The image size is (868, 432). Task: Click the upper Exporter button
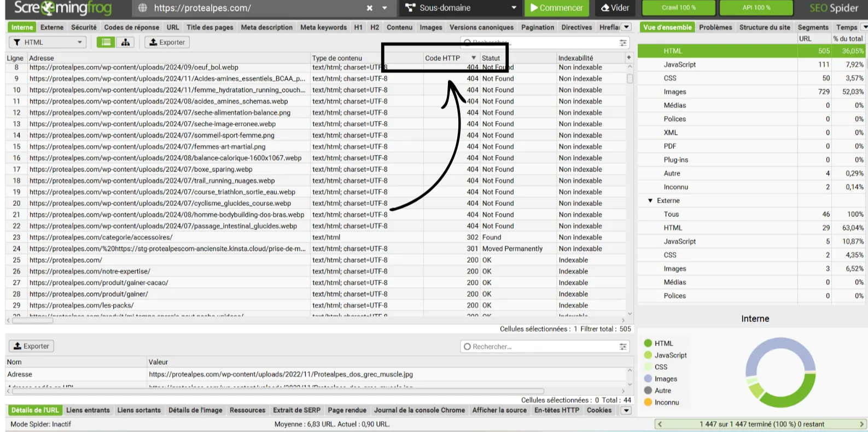[x=167, y=42]
